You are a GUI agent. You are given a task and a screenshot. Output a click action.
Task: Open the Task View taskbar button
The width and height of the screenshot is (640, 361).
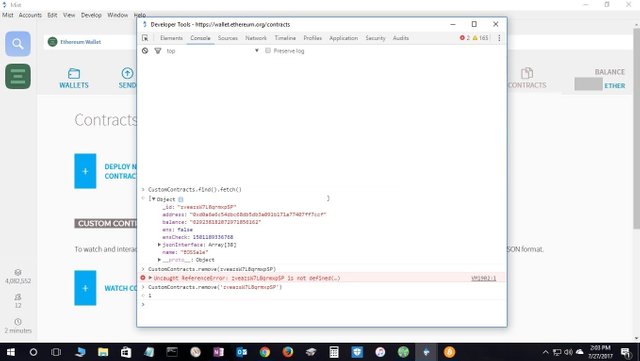[56, 352]
